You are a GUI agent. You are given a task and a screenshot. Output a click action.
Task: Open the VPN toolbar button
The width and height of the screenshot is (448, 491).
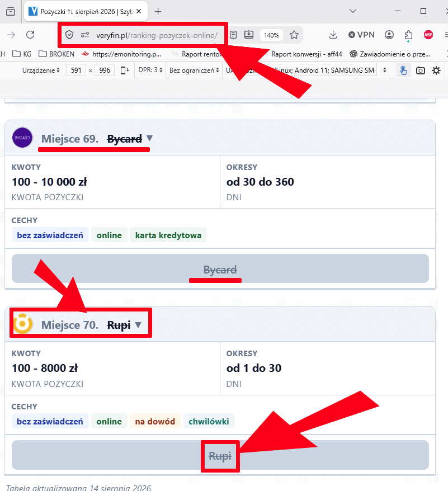361,35
